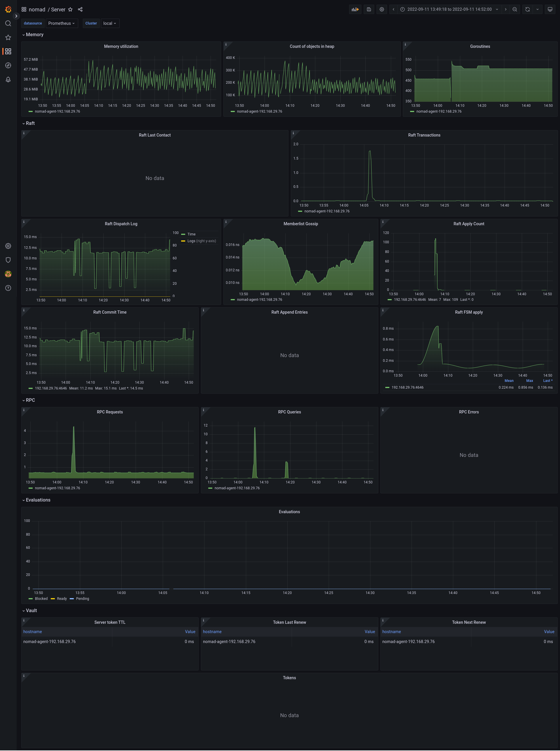Viewport: 560px width, 751px height.
Task: Open dashboard settings gear
Action: click(x=382, y=10)
